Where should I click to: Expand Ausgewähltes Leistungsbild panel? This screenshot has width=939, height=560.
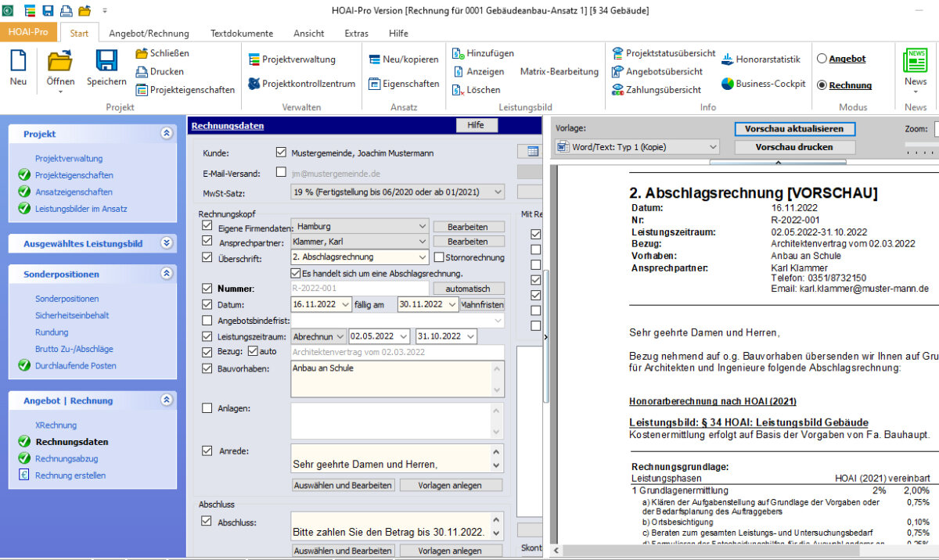tap(166, 243)
